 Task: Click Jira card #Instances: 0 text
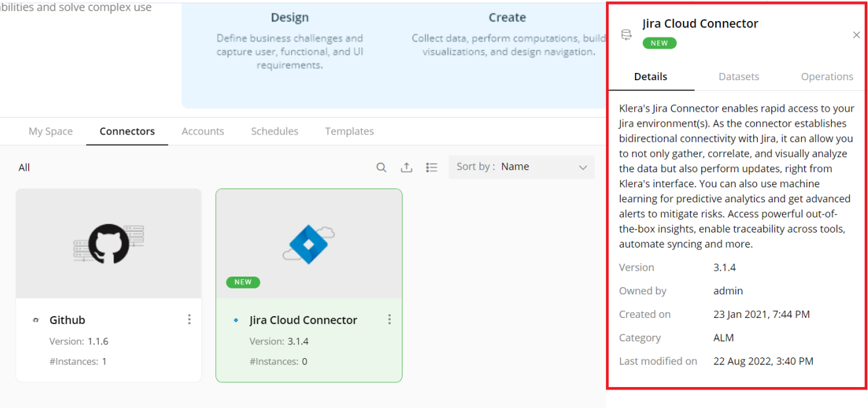[x=278, y=361]
